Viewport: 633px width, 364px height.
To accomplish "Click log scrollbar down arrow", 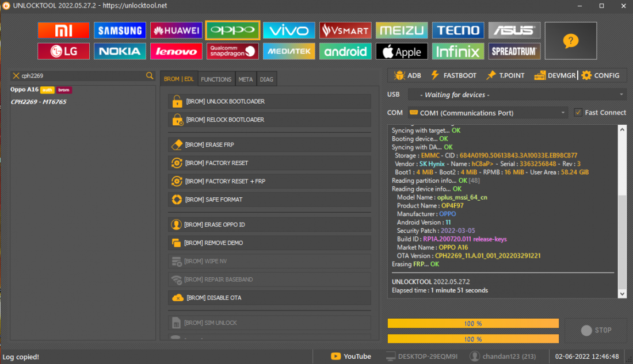I will 622,294.
